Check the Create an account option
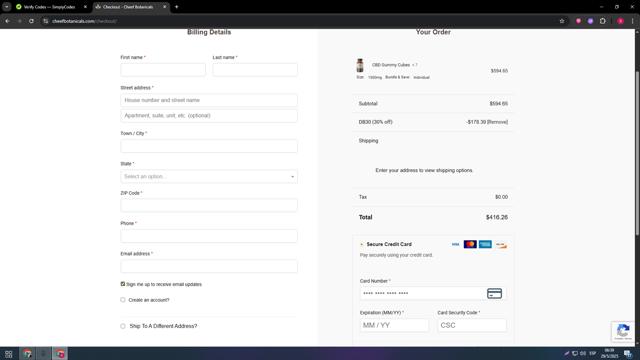640x360 pixels. 123,300
